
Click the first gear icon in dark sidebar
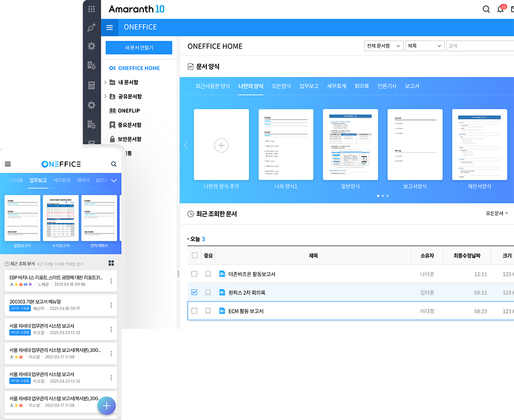tap(91, 46)
